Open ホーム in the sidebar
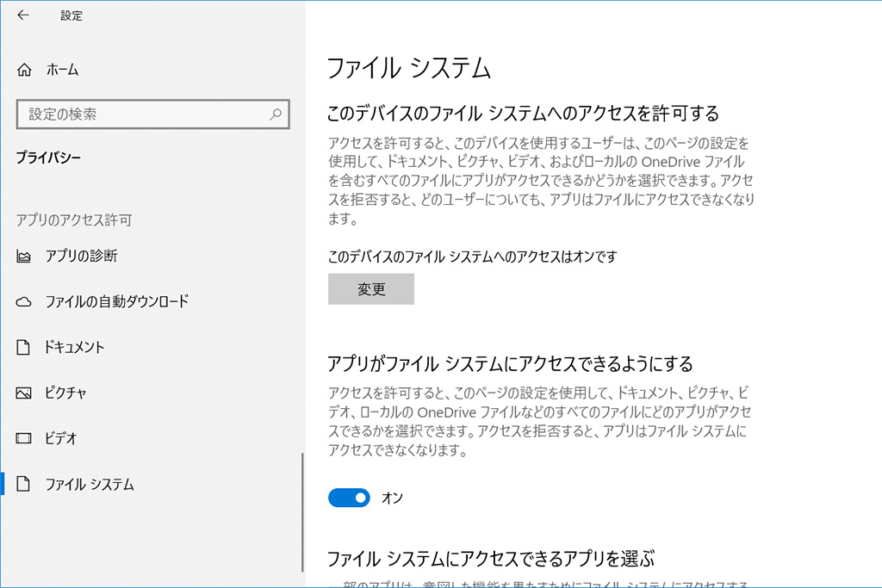882x588 pixels. 62,70
